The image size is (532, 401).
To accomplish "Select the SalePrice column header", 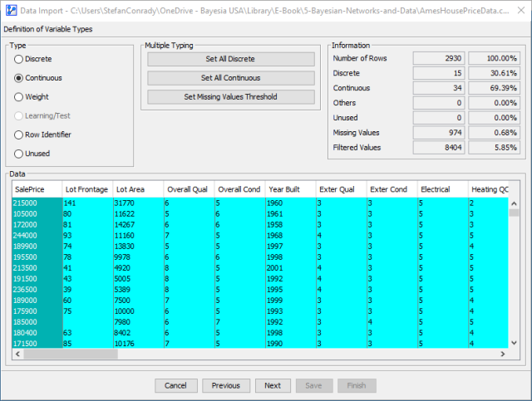I will click(37, 189).
